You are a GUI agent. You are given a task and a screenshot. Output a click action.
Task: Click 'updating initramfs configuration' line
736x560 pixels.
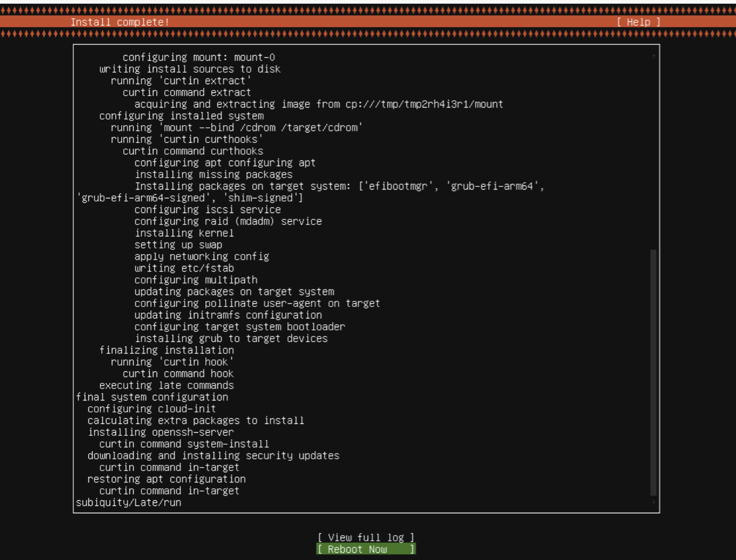point(228,315)
